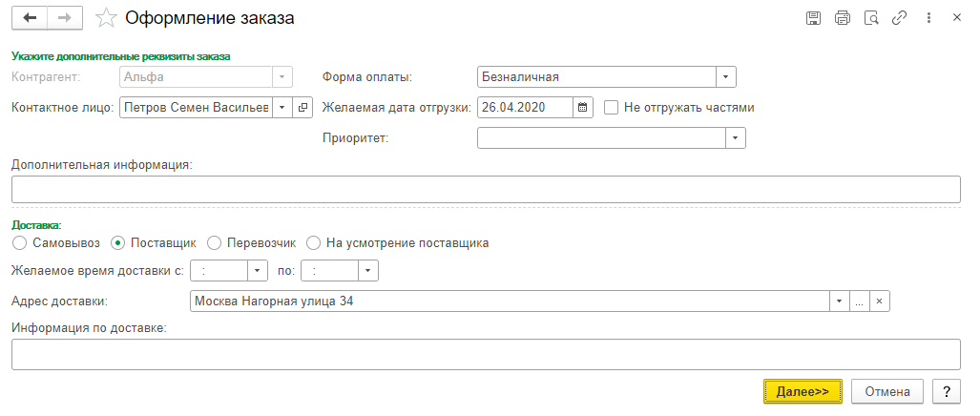Select the 'Перевозчик' delivery option
This screenshot has width=980, height=416.
click(x=214, y=243)
